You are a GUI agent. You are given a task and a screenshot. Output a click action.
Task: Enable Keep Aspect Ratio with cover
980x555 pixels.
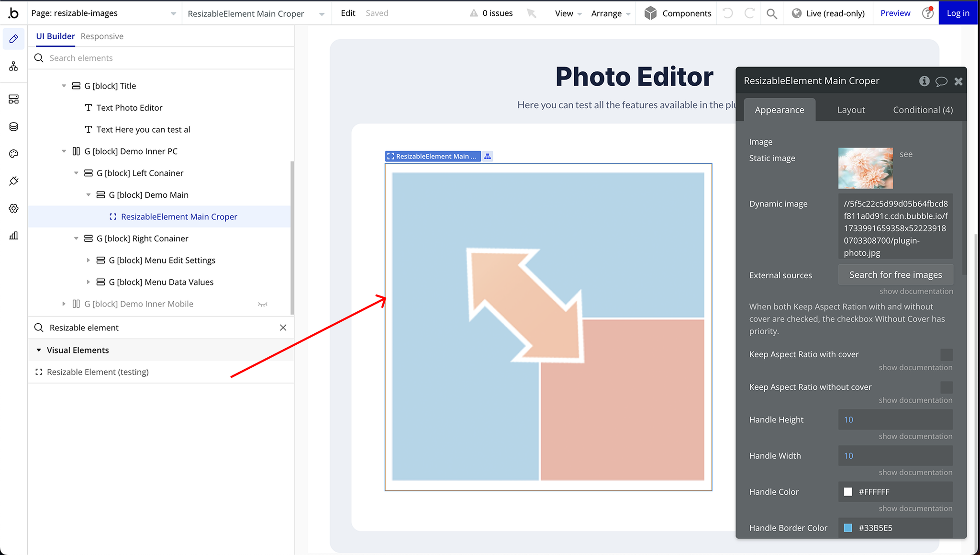click(x=946, y=354)
